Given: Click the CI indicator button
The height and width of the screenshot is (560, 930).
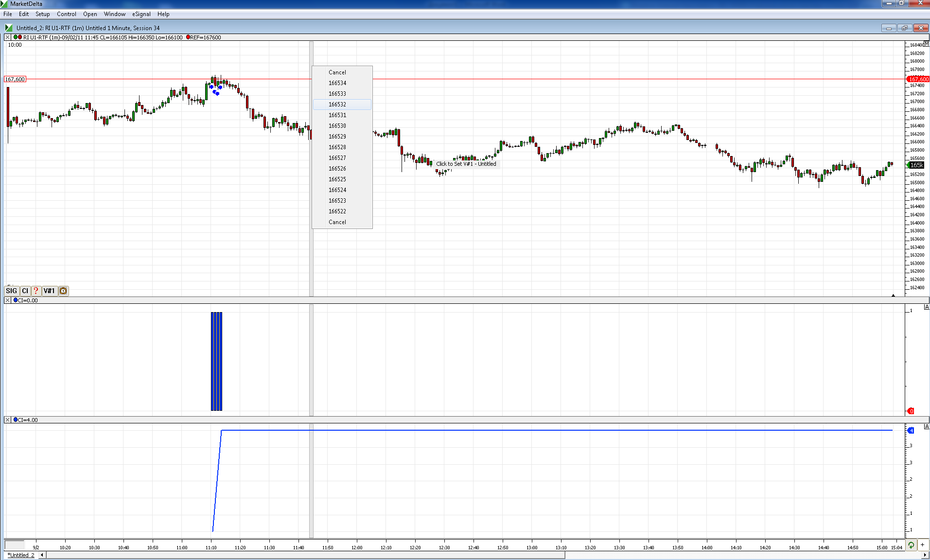Looking at the screenshot, I should [x=25, y=291].
